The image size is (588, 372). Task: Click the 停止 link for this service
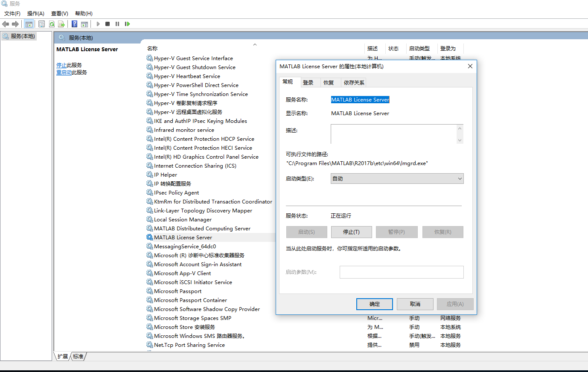[61, 65]
